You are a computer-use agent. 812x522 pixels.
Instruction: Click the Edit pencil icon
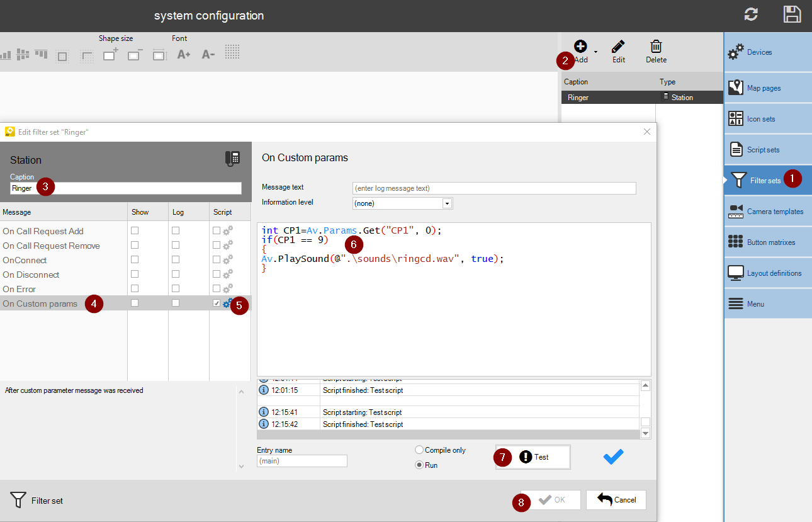[618, 47]
